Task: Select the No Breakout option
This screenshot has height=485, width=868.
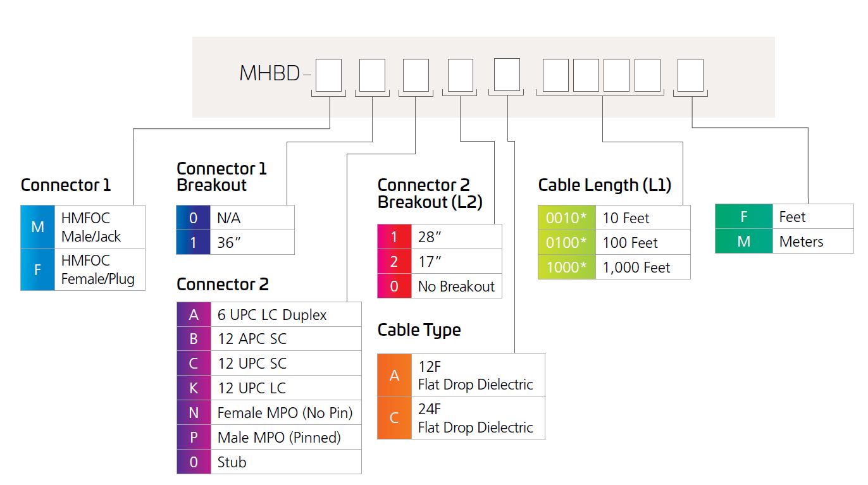Action: (457, 286)
